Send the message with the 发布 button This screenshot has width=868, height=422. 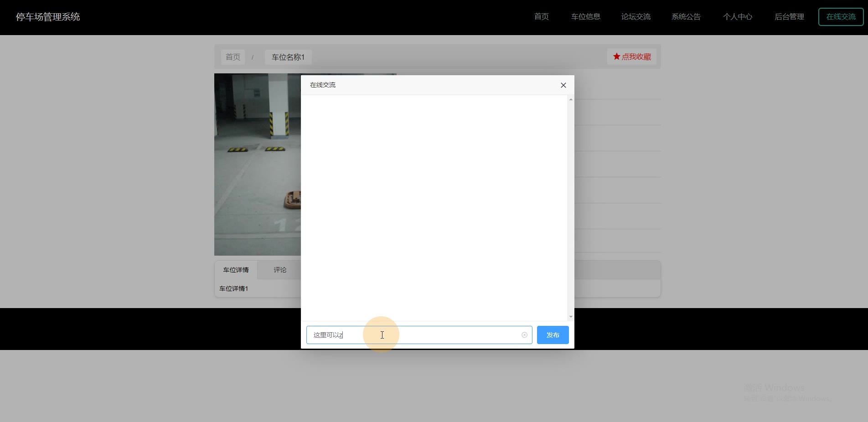point(553,335)
